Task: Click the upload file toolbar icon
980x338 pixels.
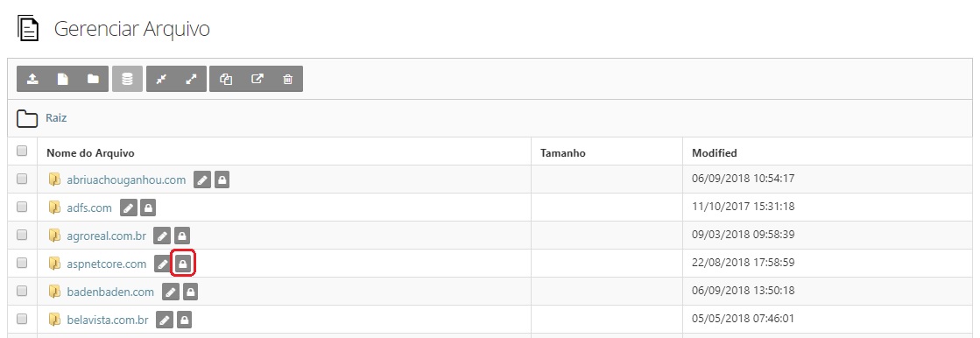Action: click(x=32, y=80)
